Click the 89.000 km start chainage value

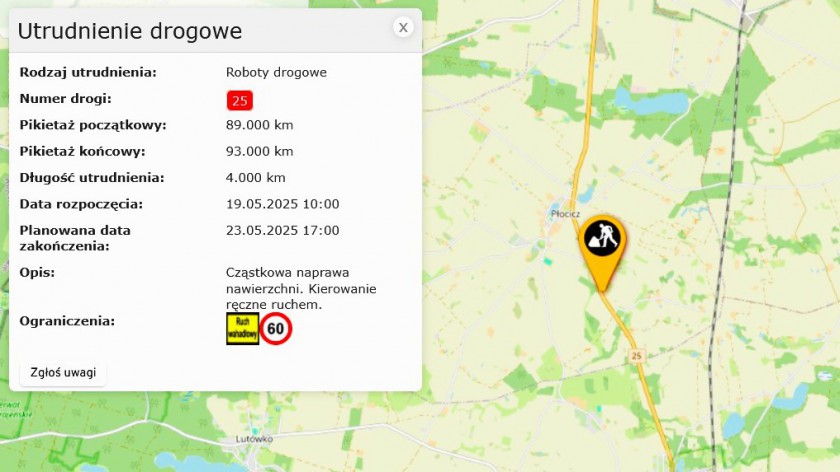click(259, 125)
